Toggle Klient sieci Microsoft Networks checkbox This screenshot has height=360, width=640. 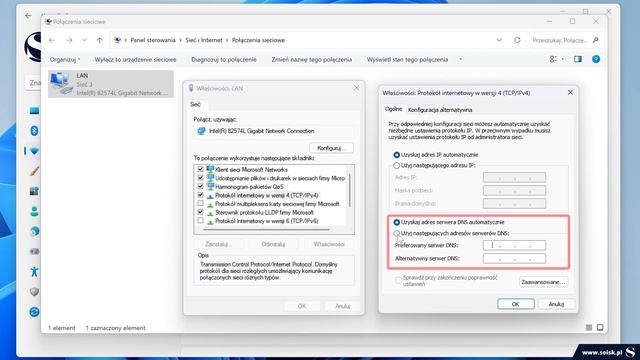pos(200,169)
